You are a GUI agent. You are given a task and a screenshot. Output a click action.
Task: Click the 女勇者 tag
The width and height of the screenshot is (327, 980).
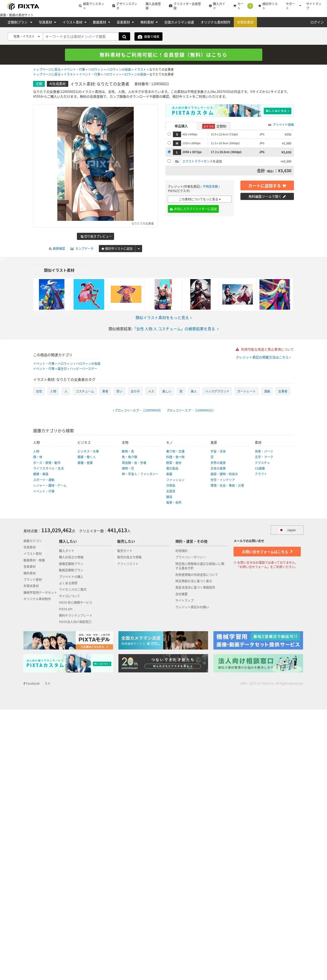point(282,391)
